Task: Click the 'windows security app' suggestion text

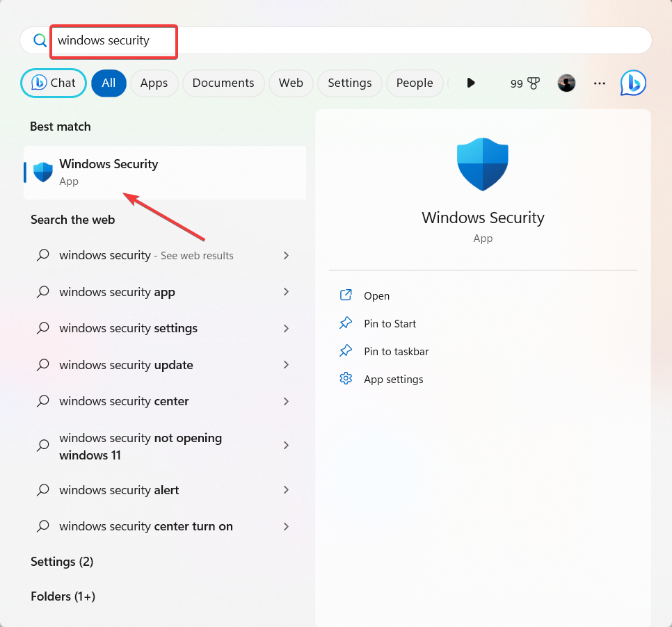Action: [x=117, y=292]
